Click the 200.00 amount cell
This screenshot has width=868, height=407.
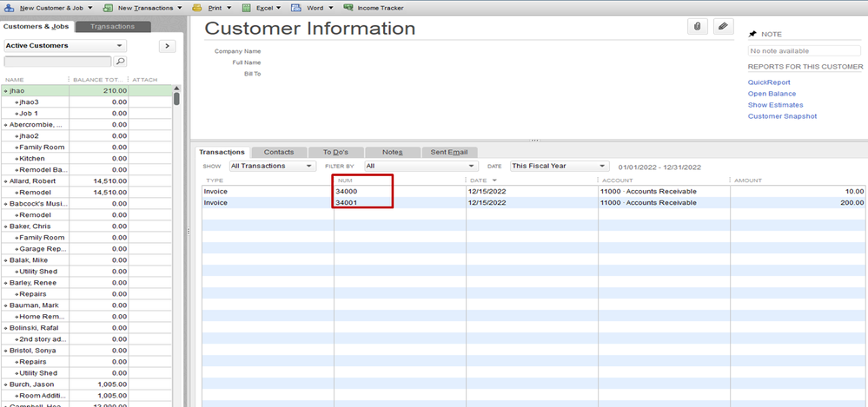point(797,203)
